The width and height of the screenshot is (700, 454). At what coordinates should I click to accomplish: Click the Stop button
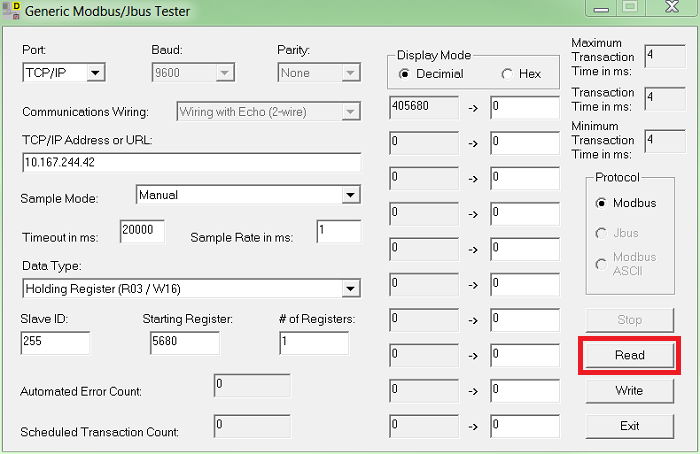(x=629, y=320)
